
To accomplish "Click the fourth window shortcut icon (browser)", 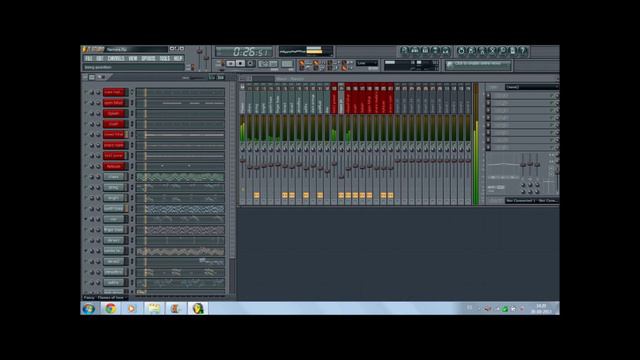I will pyautogui.click(x=435, y=51).
